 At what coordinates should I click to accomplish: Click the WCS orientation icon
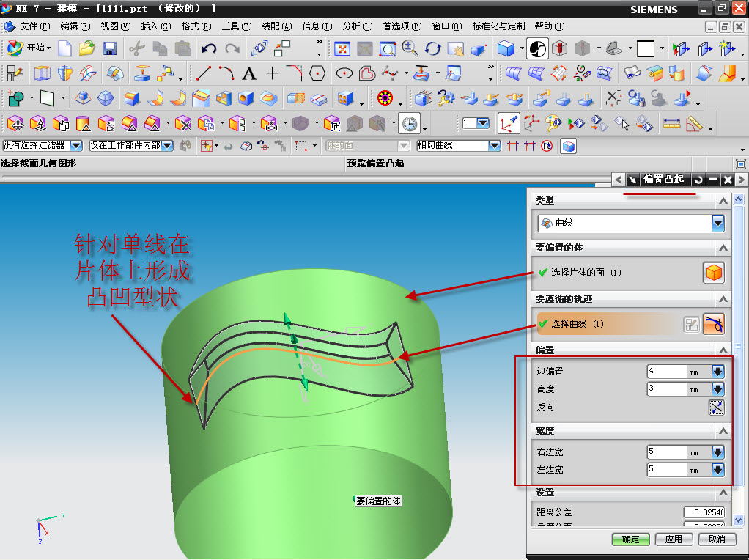tap(509, 124)
